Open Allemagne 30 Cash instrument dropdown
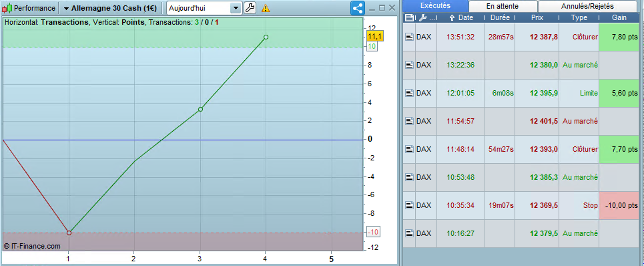 tap(66, 8)
